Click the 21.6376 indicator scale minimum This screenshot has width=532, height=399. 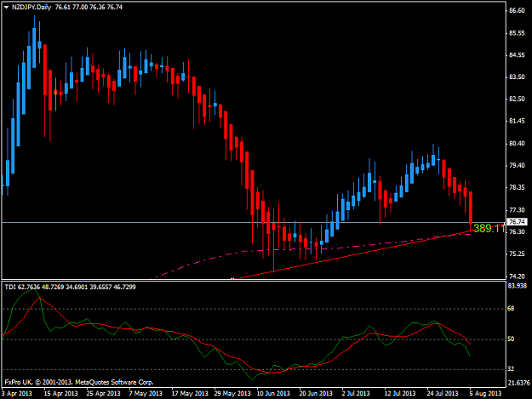[519, 383]
